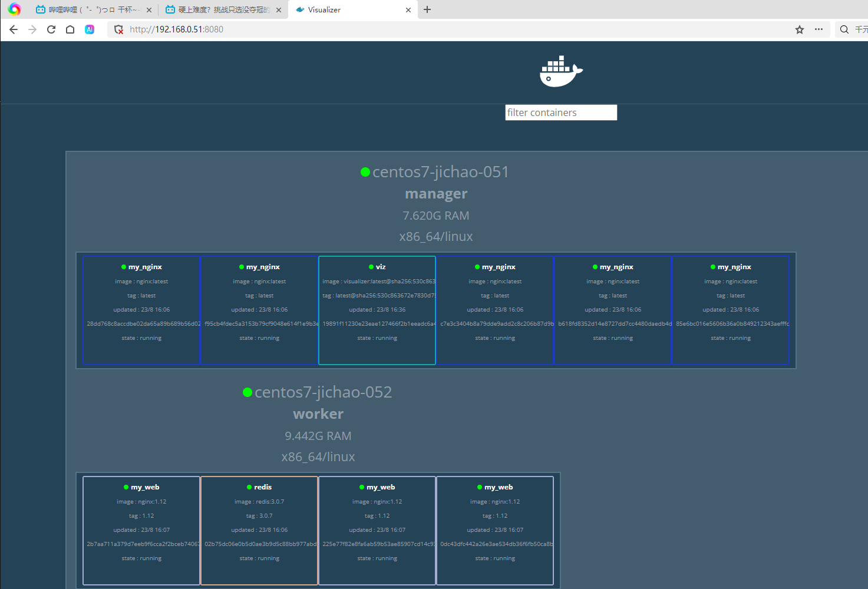Focus the filter containers input
The height and width of the screenshot is (589, 868).
tap(561, 112)
